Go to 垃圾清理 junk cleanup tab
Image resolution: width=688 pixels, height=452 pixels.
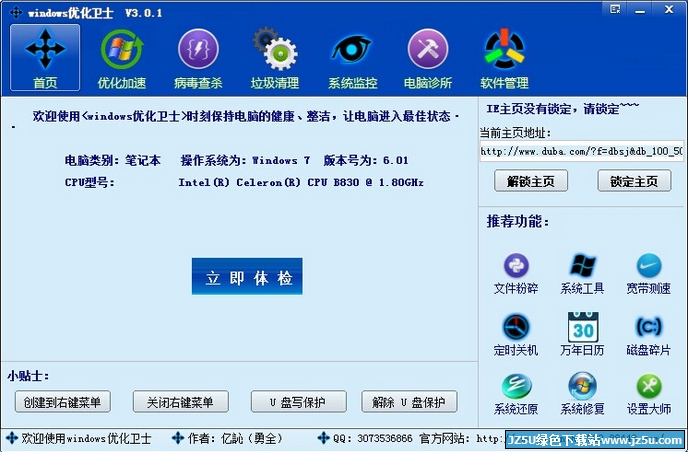275,57
